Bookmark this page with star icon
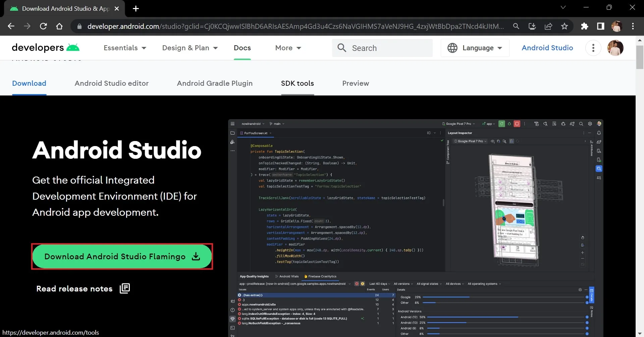The image size is (644, 337). click(565, 26)
